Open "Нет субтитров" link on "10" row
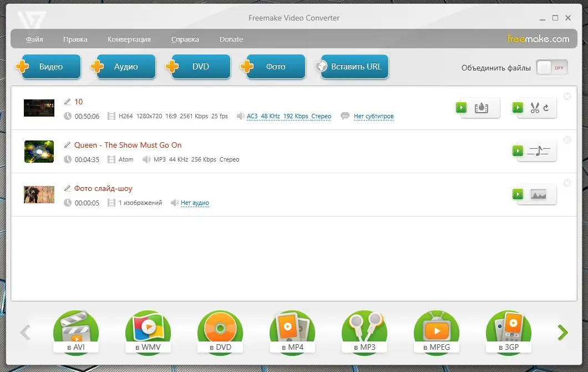Screen dimensions: 588x372 pyautogui.click(x=374, y=117)
